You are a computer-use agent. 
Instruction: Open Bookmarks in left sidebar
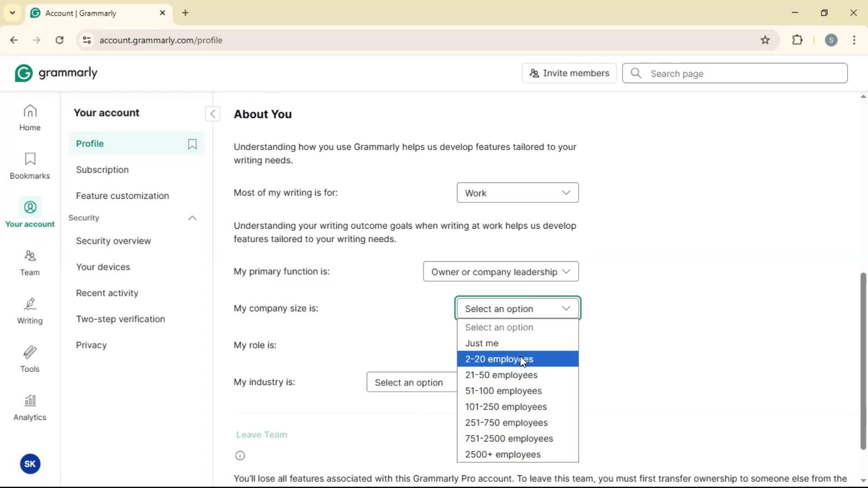[30, 166]
